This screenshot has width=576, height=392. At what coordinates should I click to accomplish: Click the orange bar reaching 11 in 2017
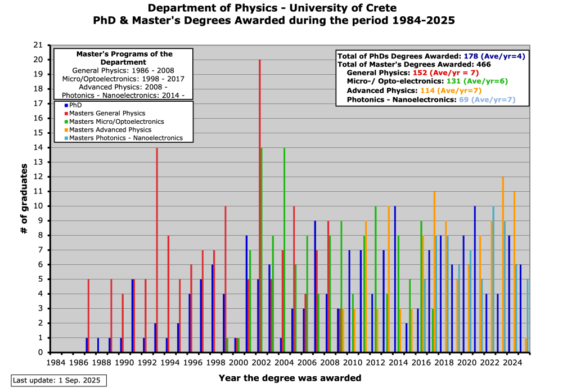[x=435, y=272]
